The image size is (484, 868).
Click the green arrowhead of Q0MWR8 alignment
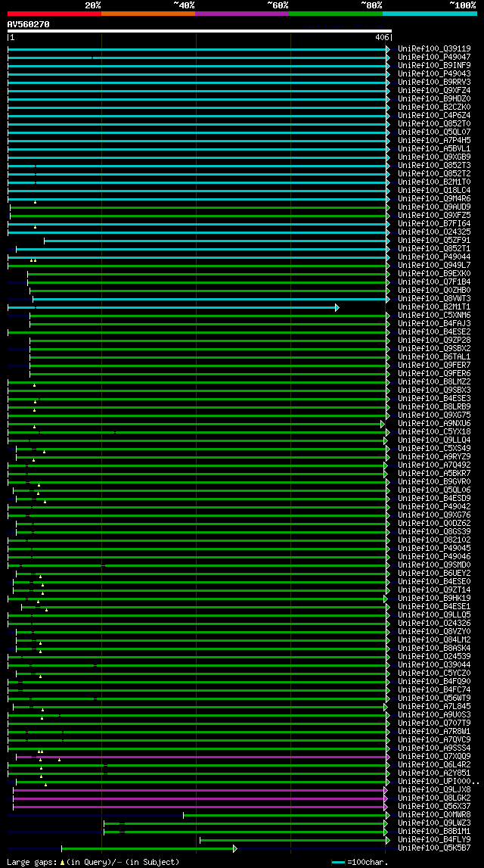[388, 816]
